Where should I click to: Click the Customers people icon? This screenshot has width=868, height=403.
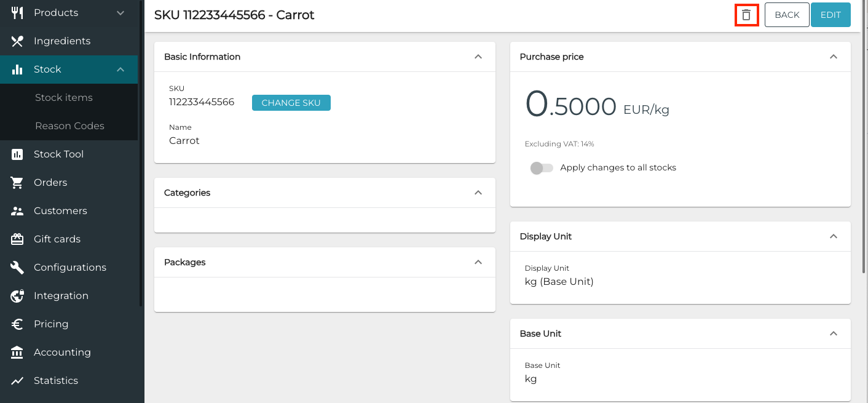click(17, 211)
